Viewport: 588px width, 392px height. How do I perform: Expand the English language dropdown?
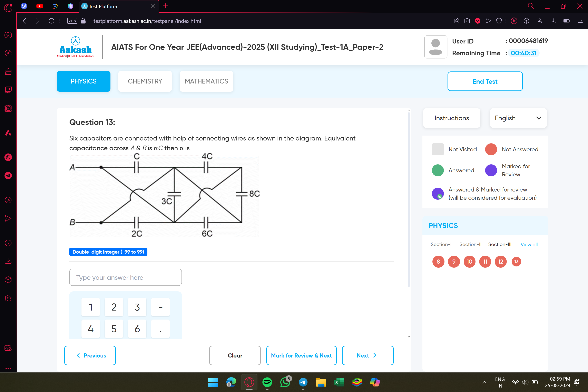point(539,118)
